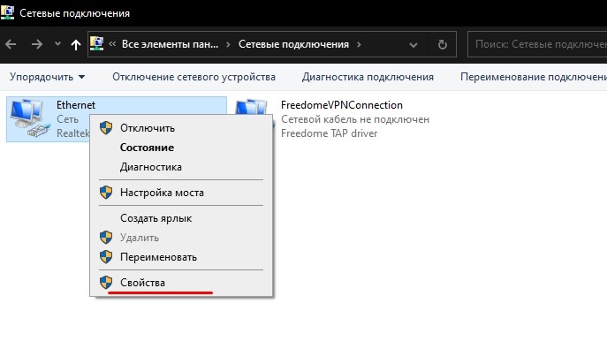Select the Все элементы пан... breadcrumb
The width and height of the screenshot is (607, 364).
point(170,44)
